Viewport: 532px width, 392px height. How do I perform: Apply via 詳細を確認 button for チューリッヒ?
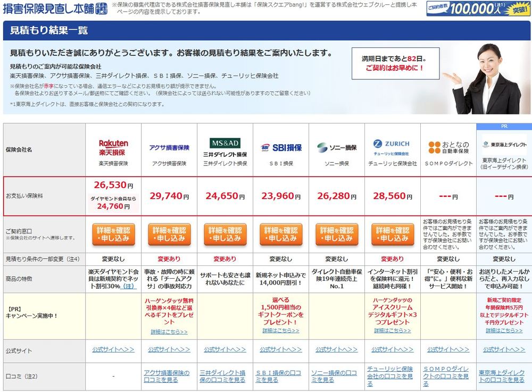393,235
